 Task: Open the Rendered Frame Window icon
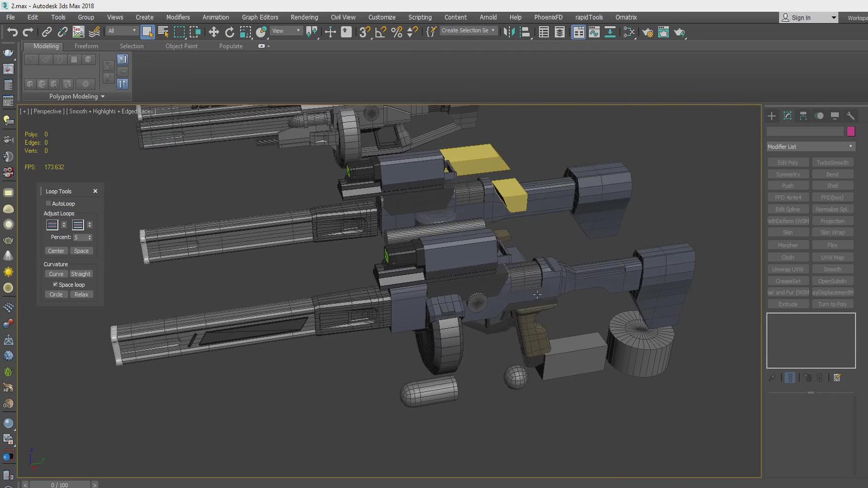coord(663,32)
